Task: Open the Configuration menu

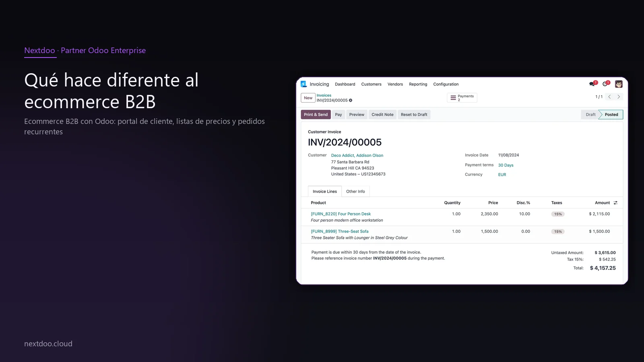Action: 446,84
